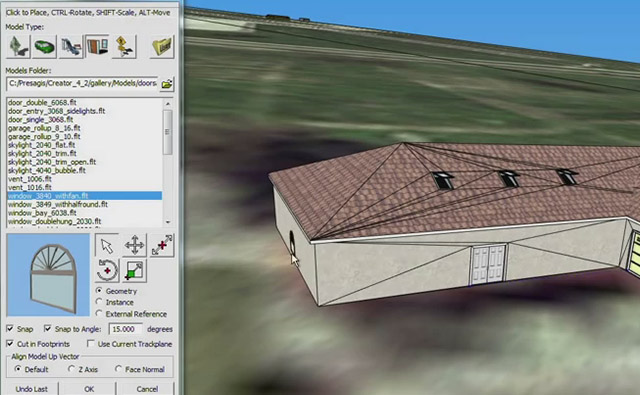Select the green car vehicle model type
640x395 pixels.
coord(44,47)
